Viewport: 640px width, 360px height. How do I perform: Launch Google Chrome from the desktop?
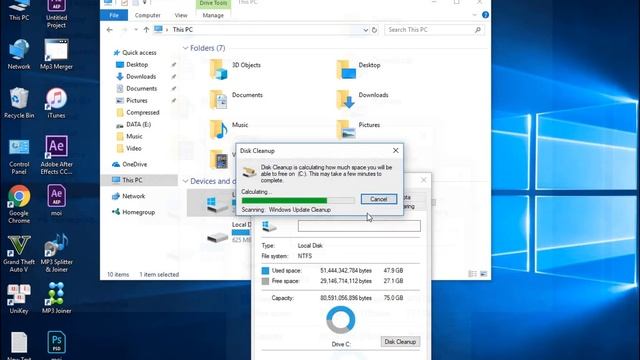(19, 204)
